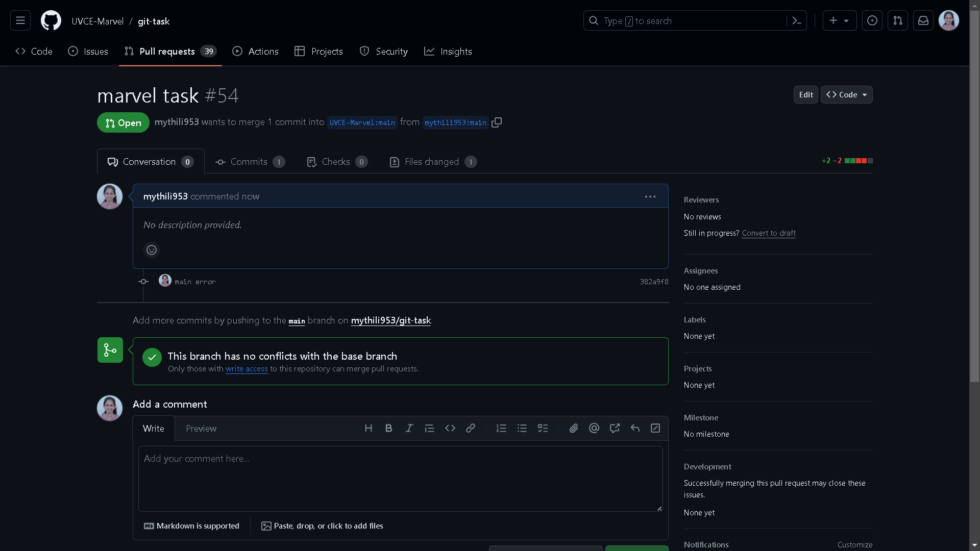Focus the Add your comment text area
Image resolution: width=980 pixels, height=551 pixels.
point(401,479)
